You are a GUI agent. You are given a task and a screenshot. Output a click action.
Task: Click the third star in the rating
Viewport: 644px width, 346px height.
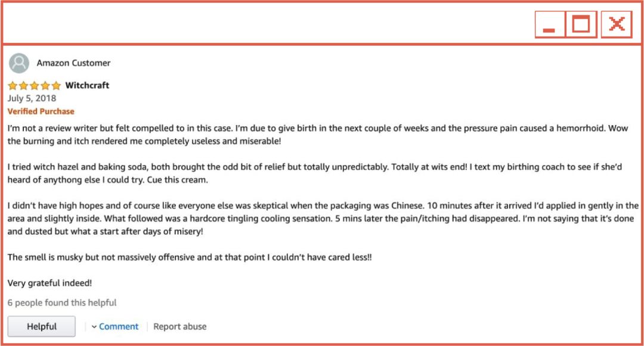(x=34, y=86)
